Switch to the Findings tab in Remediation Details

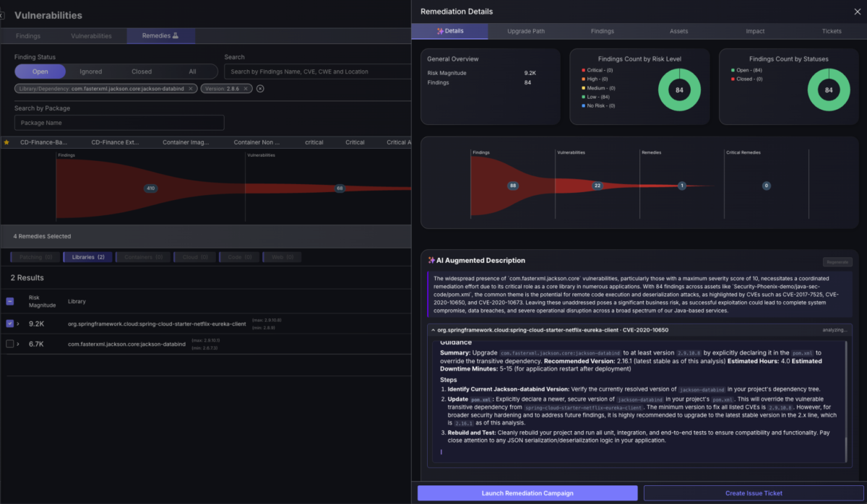pyautogui.click(x=603, y=31)
